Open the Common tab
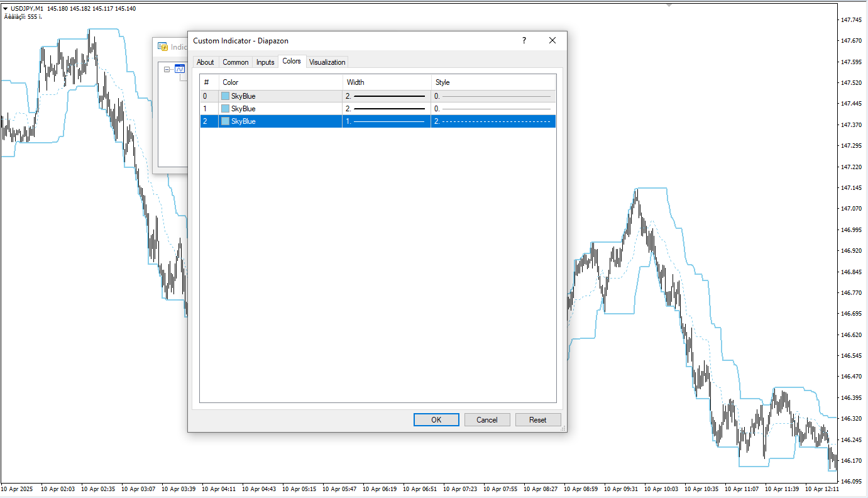Screen dimensions: 868x498 click(236, 62)
